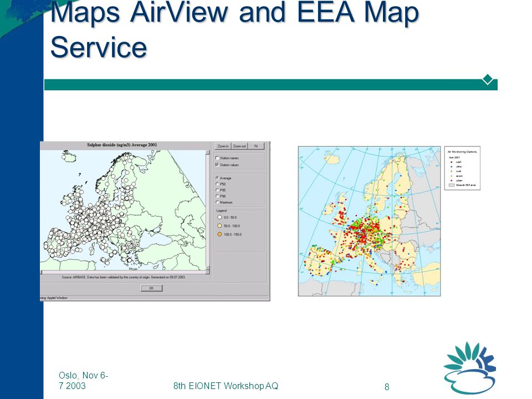Click the 'Year 2001' legend text

454,157
